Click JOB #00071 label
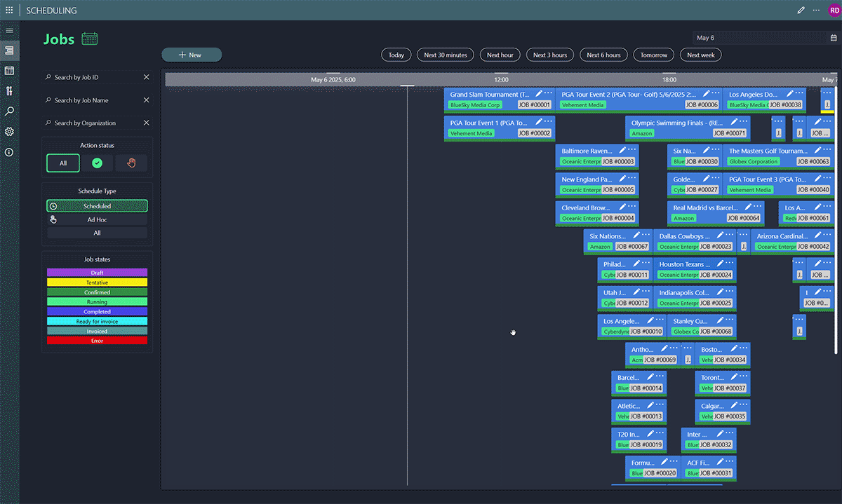Screen dimensions: 842x504 [x=730, y=133]
